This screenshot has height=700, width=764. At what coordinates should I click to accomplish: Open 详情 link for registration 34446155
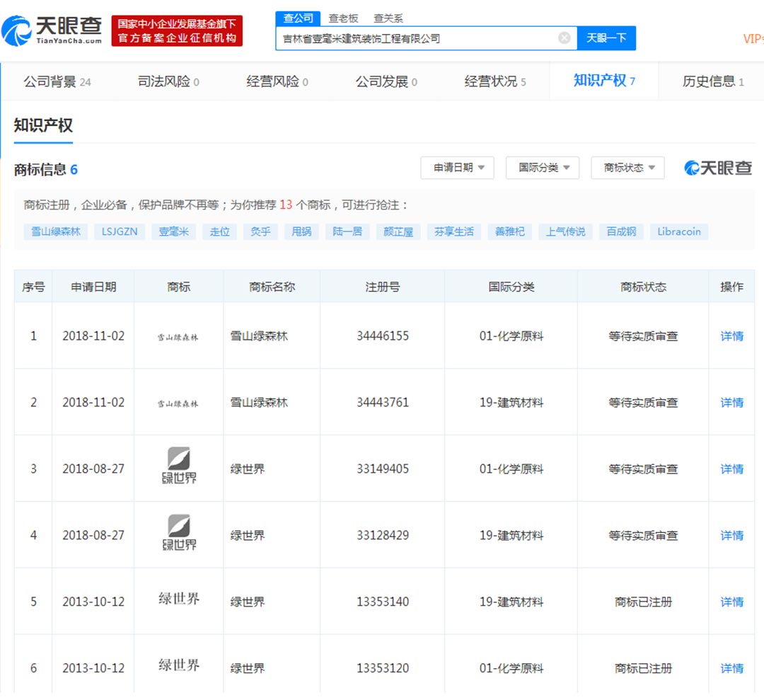tap(731, 336)
